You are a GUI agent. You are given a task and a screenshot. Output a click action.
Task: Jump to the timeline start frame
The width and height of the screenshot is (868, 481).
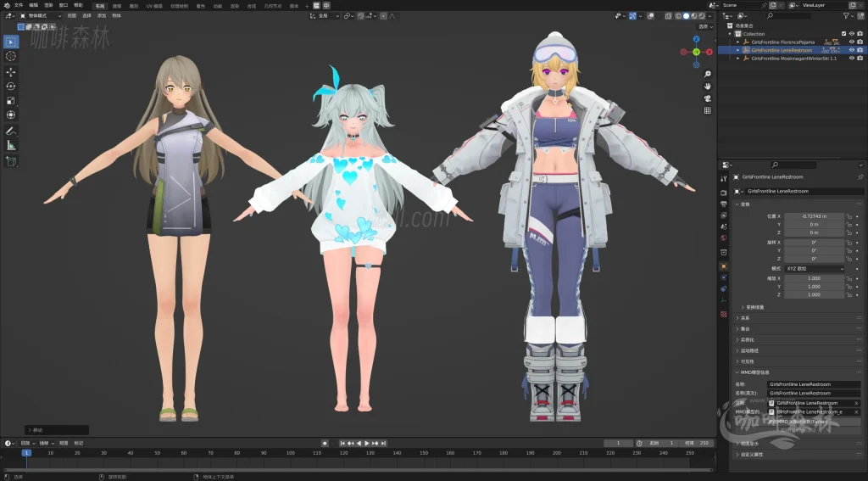(x=342, y=444)
